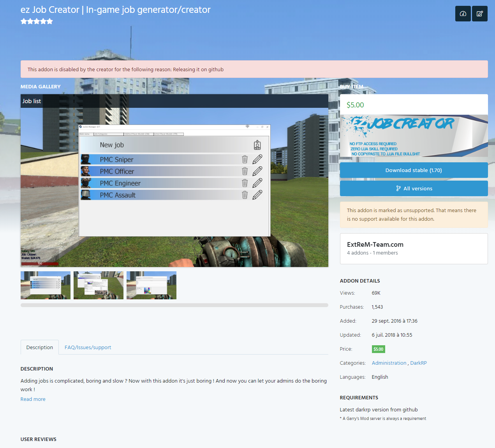Click the pencil edit icon beside PMC Officer
This screenshot has width=495, height=448.
(257, 171)
